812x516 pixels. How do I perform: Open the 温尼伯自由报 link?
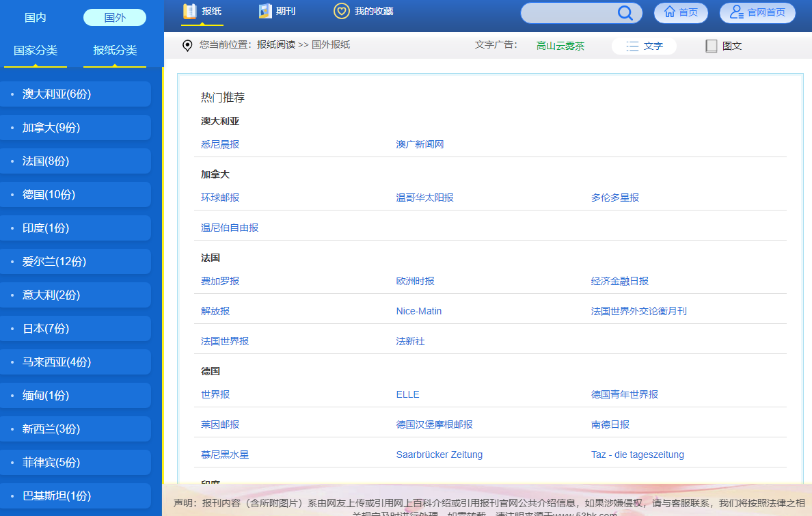[x=230, y=228]
